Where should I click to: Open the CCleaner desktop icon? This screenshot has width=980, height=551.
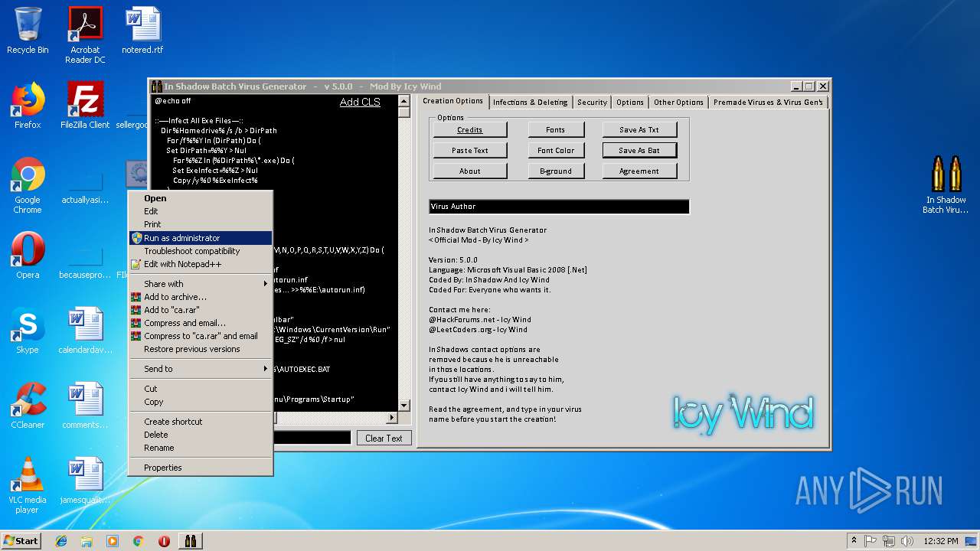pos(28,406)
